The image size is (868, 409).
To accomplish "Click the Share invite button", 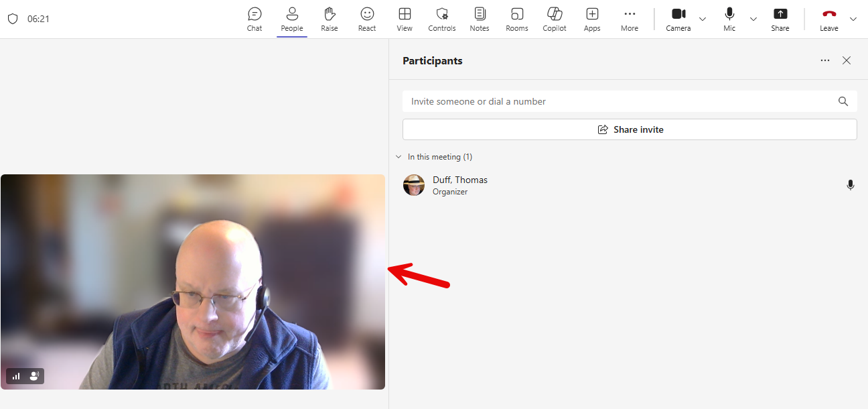I will [x=630, y=129].
